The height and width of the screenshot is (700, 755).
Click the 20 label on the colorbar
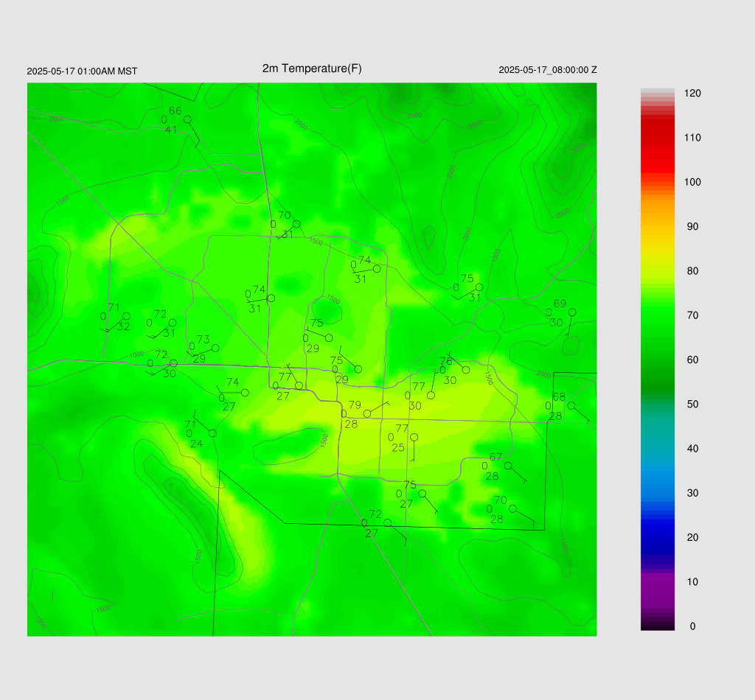coord(692,537)
